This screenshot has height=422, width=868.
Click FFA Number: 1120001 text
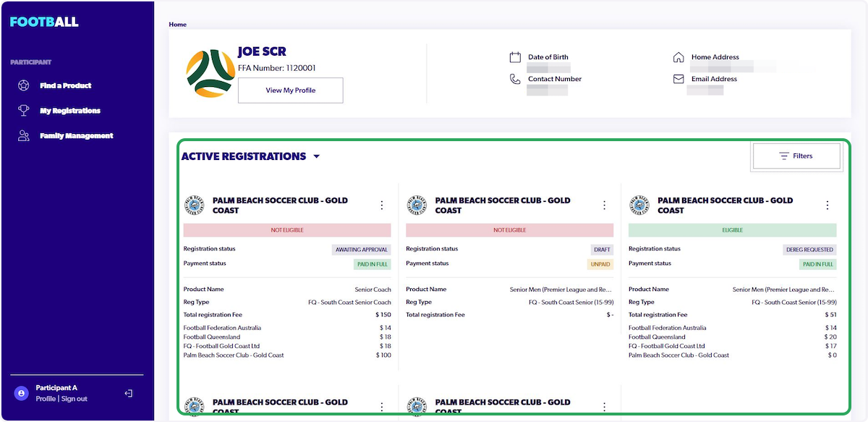277,68
